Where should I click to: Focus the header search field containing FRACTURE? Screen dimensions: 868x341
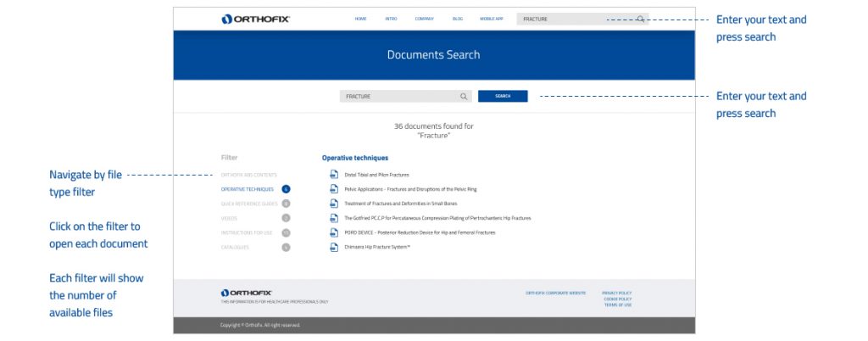(582, 19)
